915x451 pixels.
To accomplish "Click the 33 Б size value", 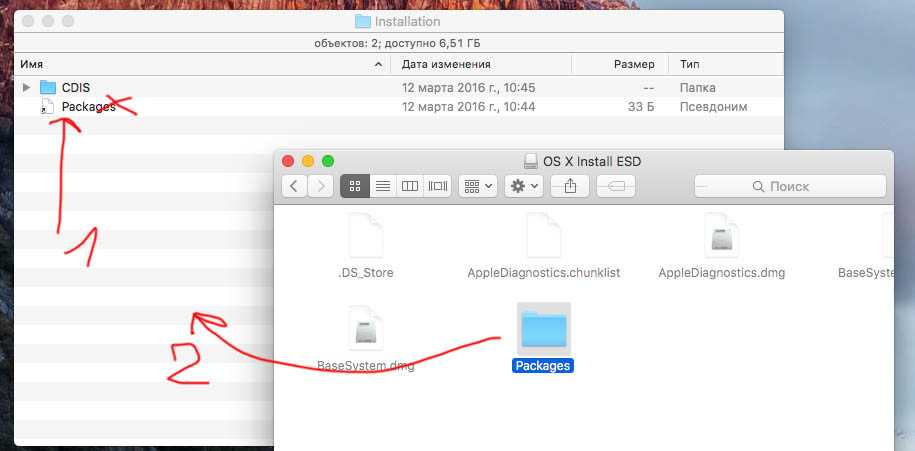I will [641, 107].
